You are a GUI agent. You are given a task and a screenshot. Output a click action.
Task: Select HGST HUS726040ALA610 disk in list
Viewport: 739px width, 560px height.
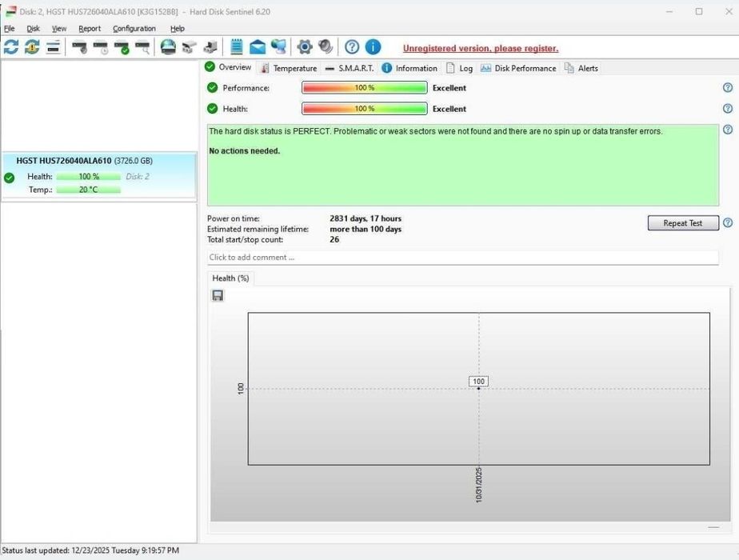coord(99,175)
